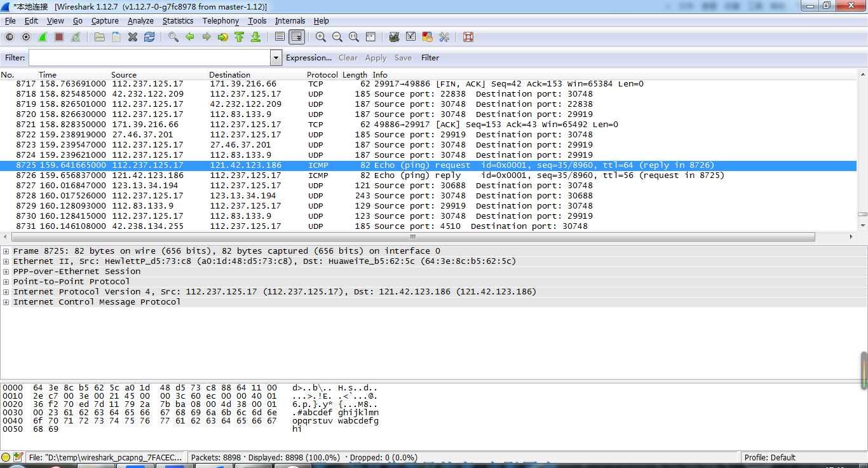Image resolution: width=868 pixels, height=468 pixels.
Task: Open the display filter history dropdown
Action: coord(276,58)
